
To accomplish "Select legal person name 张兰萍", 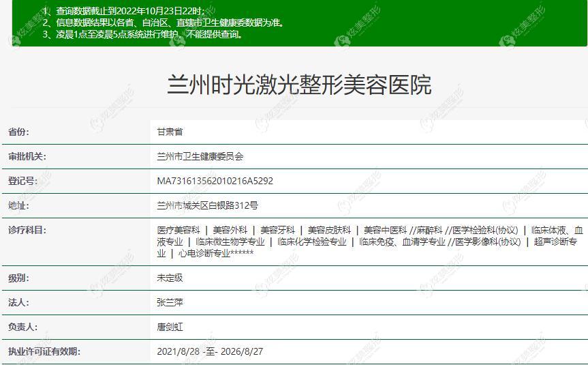I will [170, 302].
